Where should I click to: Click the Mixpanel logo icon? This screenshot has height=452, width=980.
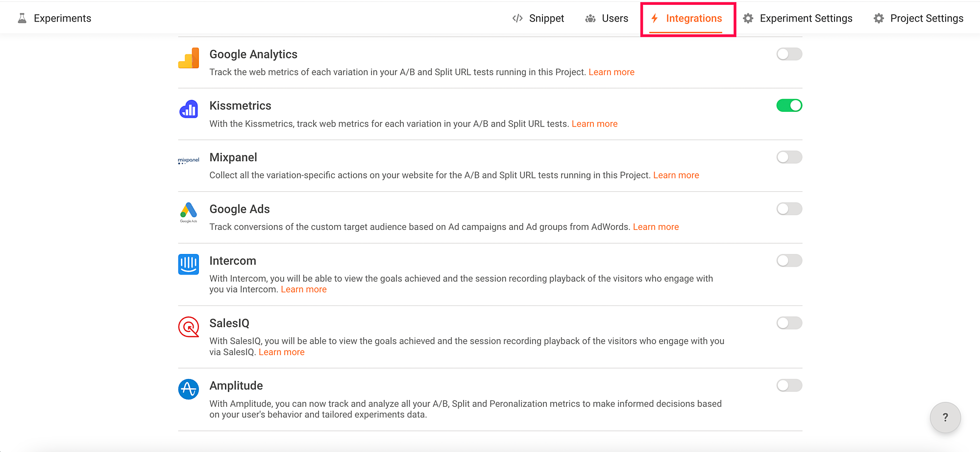(x=189, y=160)
